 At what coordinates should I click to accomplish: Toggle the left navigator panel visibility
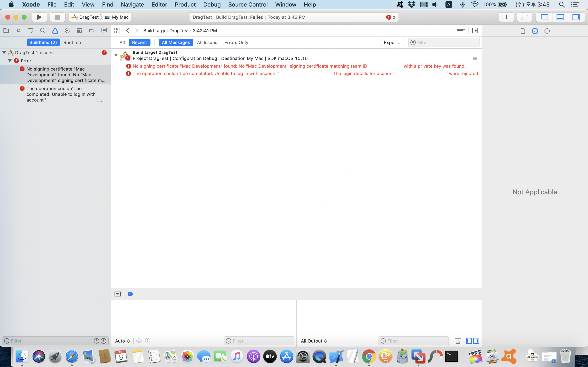544,17
